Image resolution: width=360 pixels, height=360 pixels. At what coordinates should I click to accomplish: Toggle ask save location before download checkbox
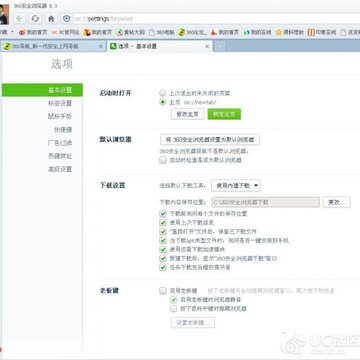[x=163, y=214]
